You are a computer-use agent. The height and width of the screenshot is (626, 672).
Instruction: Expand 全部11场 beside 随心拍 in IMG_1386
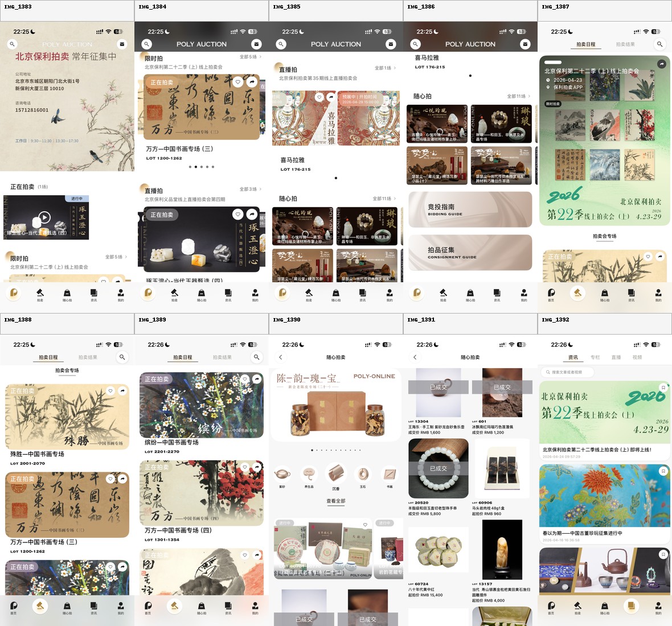click(x=518, y=96)
